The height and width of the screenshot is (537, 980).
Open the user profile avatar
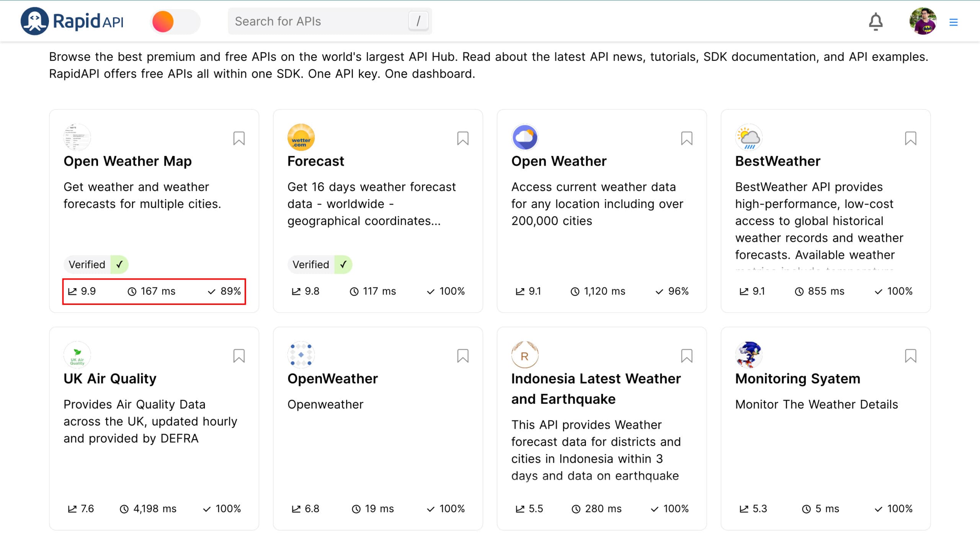point(923,21)
